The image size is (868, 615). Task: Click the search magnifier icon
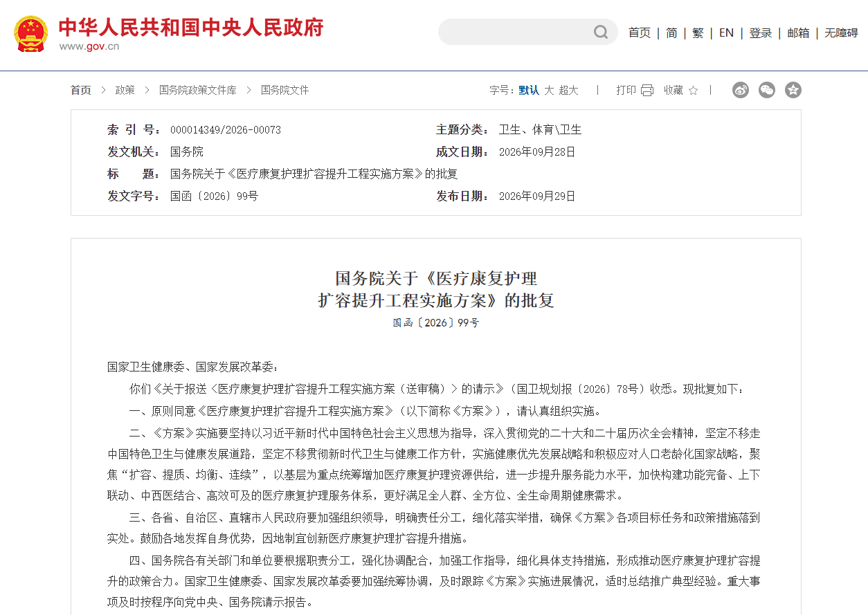[x=600, y=33]
